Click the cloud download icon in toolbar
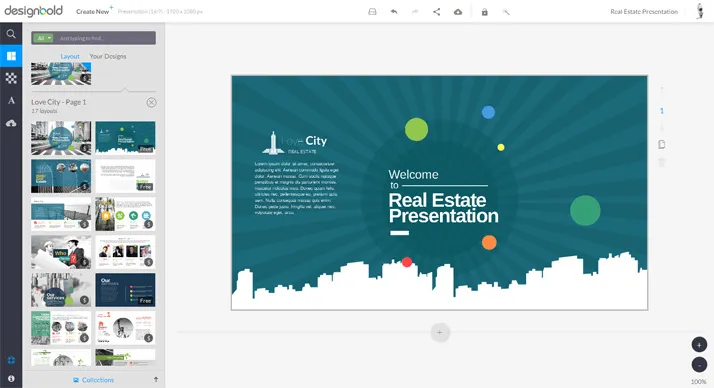The image size is (714, 388). (458, 12)
